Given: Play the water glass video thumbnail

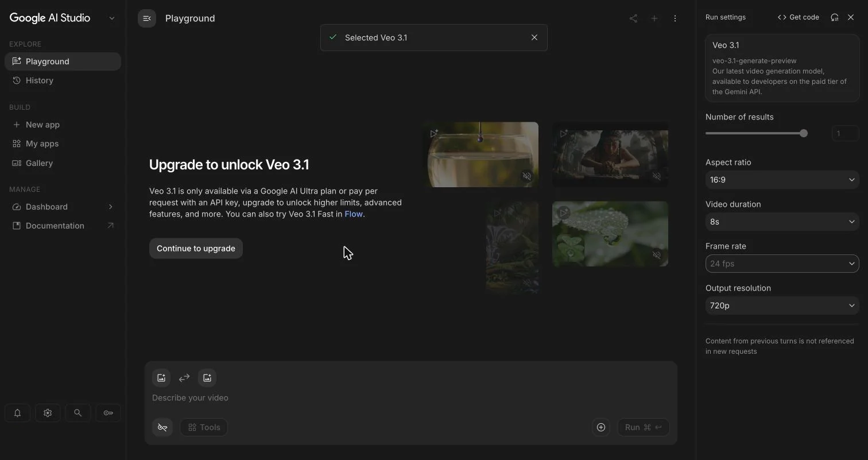Looking at the screenshot, I should tap(434, 134).
